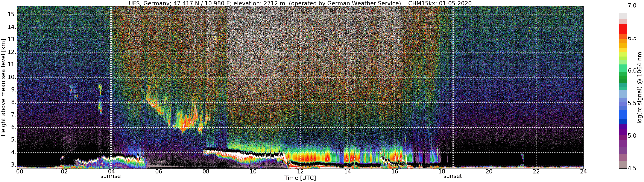
Task: Click the x-axis tick label '18'
Action: click(x=442, y=172)
